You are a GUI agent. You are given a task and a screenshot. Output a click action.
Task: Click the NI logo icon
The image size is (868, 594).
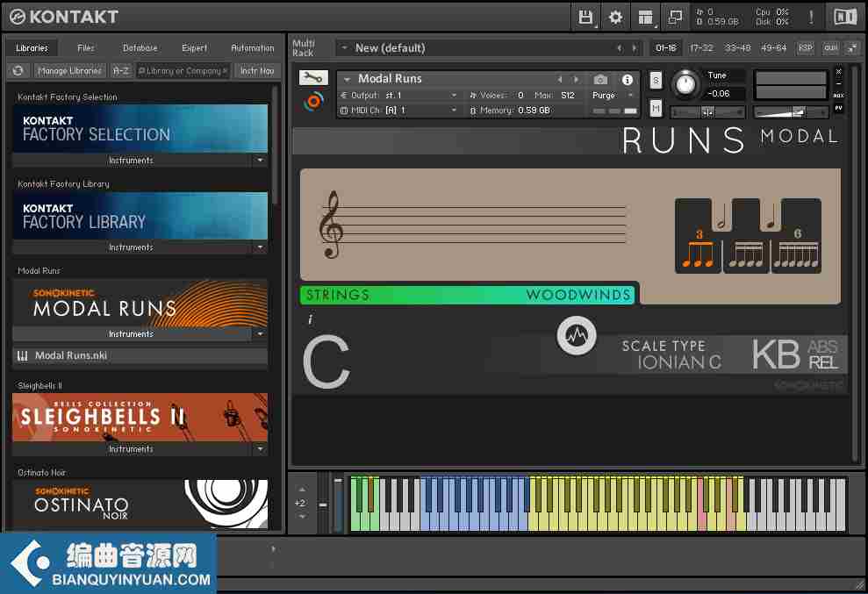pos(845,18)
